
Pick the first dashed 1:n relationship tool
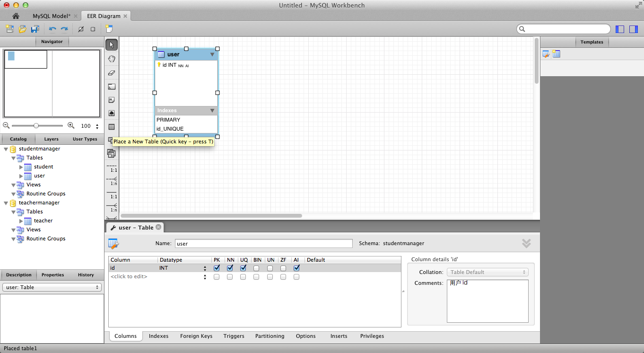point(112,181)
